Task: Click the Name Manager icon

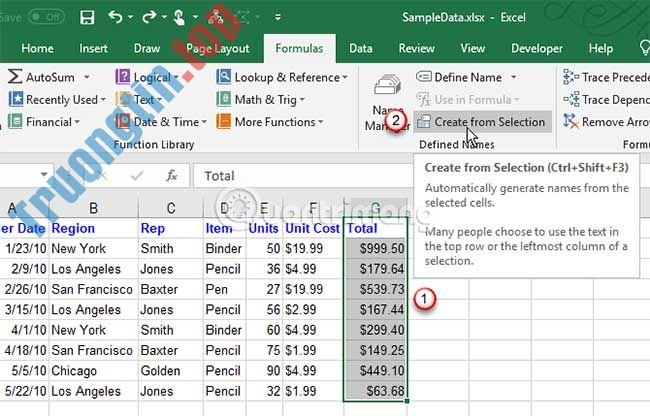Action: [387, 85]
